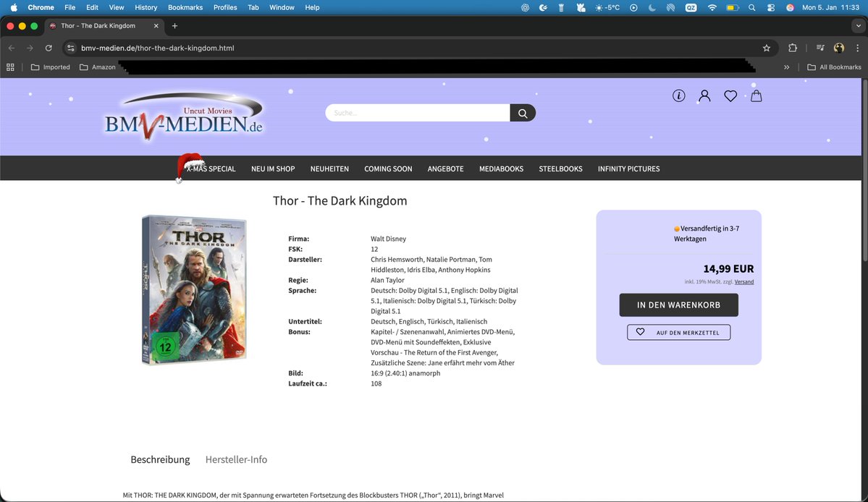This screenshot has height=502, width=868.
Task: Open Chrome three-dot menu
Action: pyautogui.click(x=857, y=48)
